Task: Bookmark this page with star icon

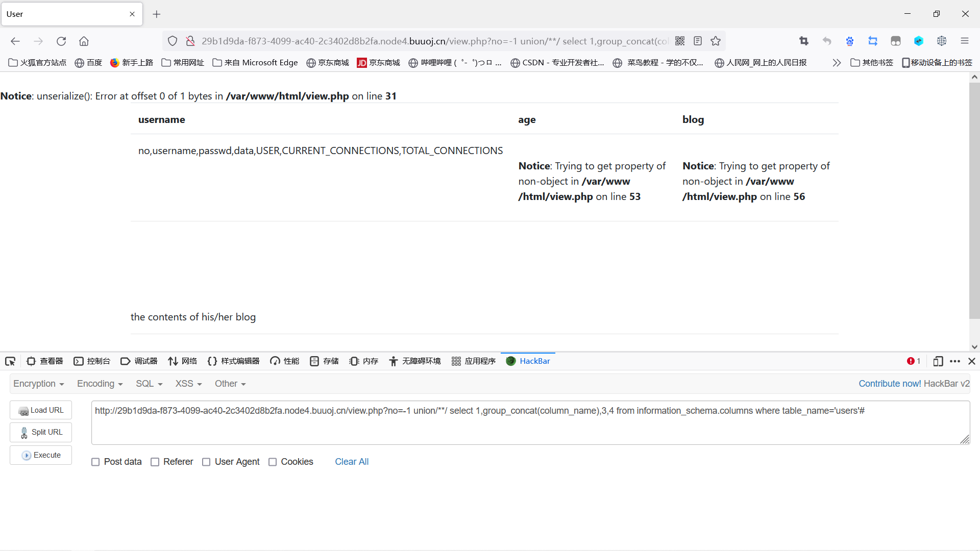Action: 716,41
